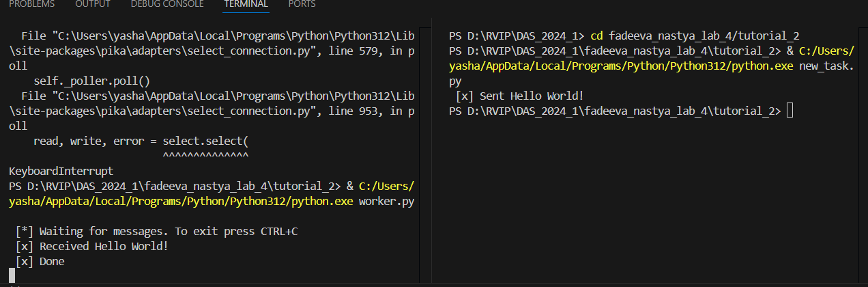Click the 'select.select(' traceback code
The height and width of the screenshot is (287, 868).
coord(205,141)
